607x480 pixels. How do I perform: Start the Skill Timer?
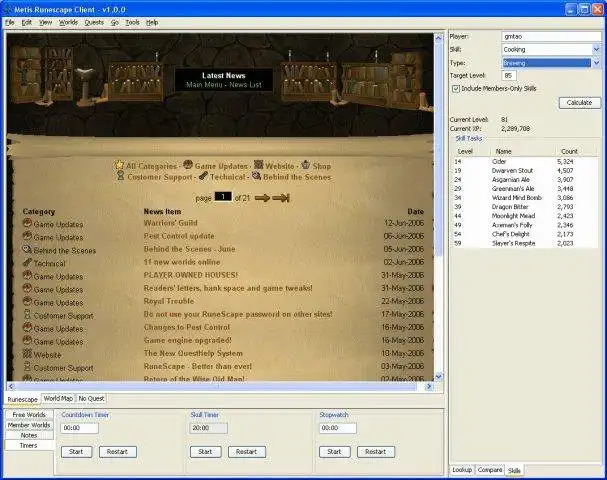pos(205,452)
